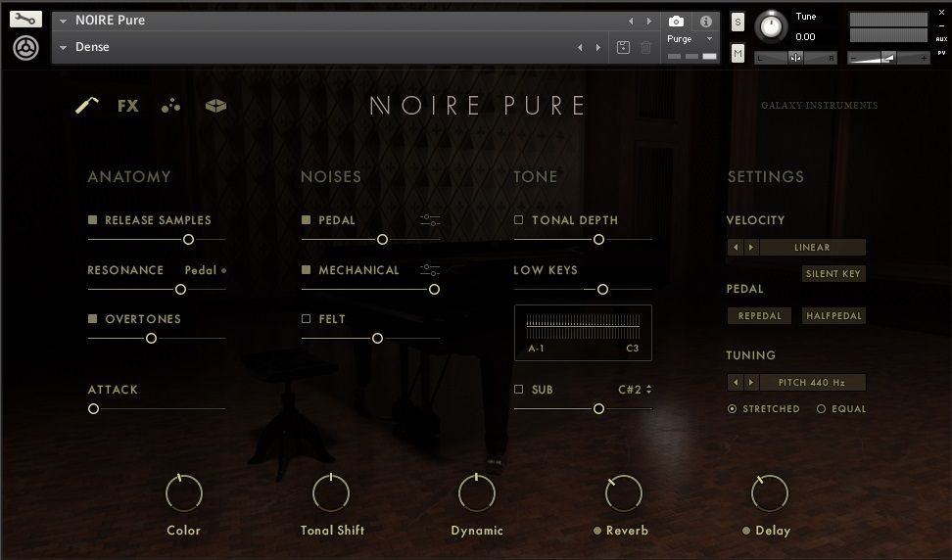Screen dimensions: 952x560
Task: Click the Halfpedal button
Action: coord(833,315)
